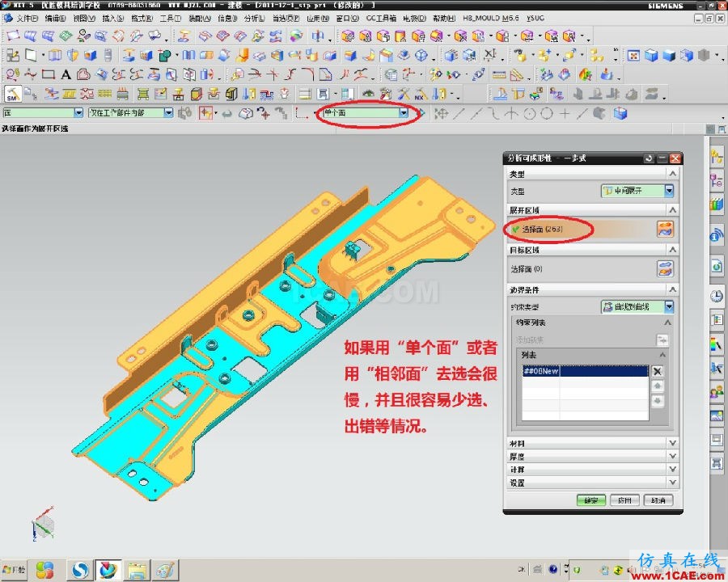Click the unfolding region select face icon

pos(665,230)
